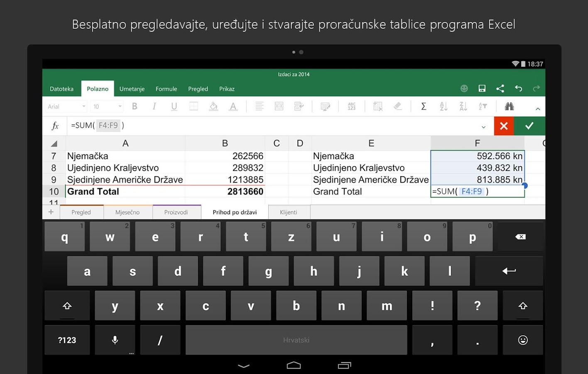The image size is (588, 374).
Task: Save the workbook
Action: tap(482, 88)
